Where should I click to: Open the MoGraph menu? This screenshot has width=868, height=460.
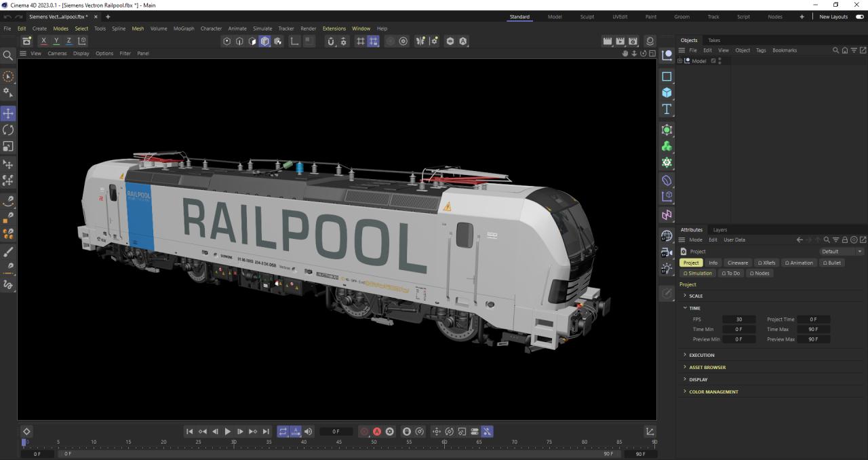tap(184, 28)
